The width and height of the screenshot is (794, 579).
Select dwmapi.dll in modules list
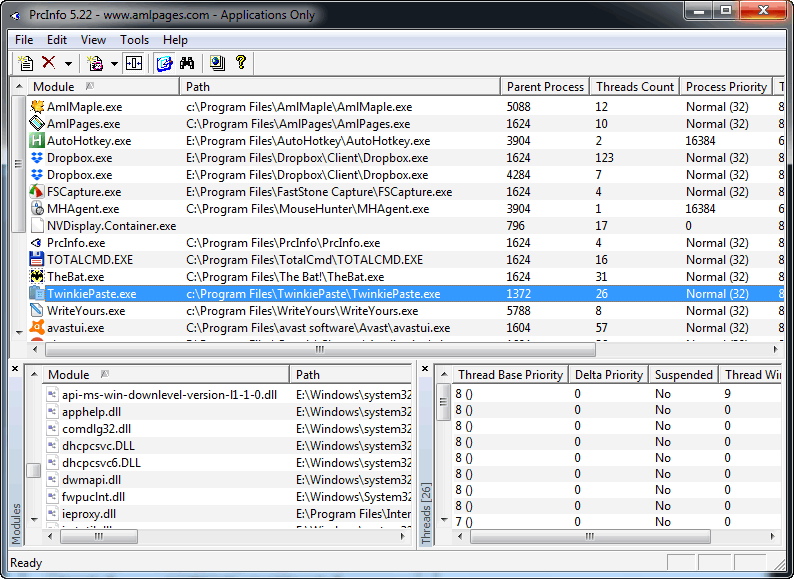[91, 480]
